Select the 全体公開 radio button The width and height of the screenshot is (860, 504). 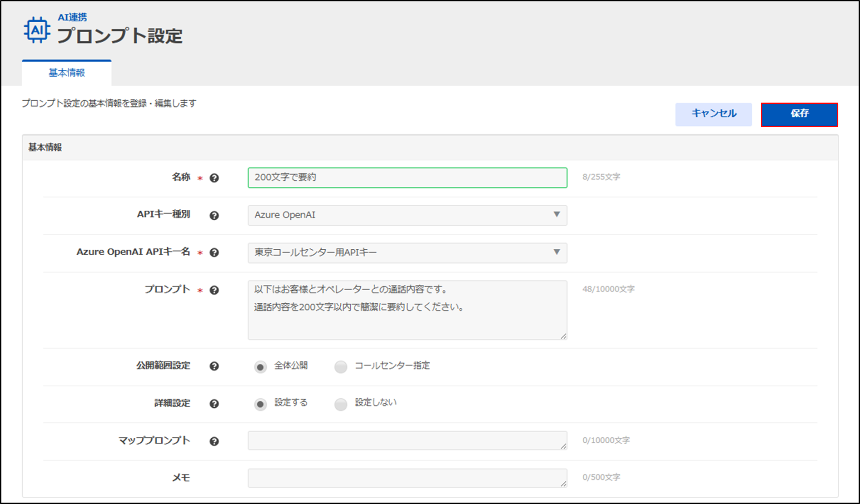[260, 367]
